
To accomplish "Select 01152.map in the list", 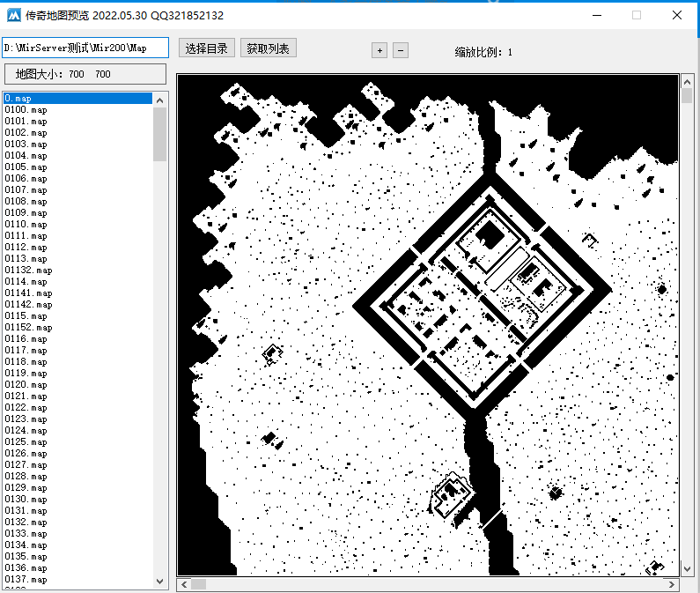I will (77, 328).
